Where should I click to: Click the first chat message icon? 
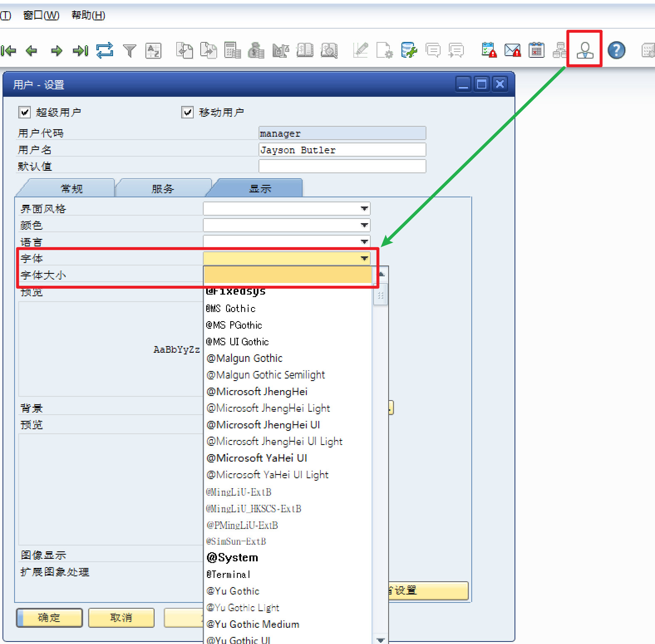click(433, 51)
